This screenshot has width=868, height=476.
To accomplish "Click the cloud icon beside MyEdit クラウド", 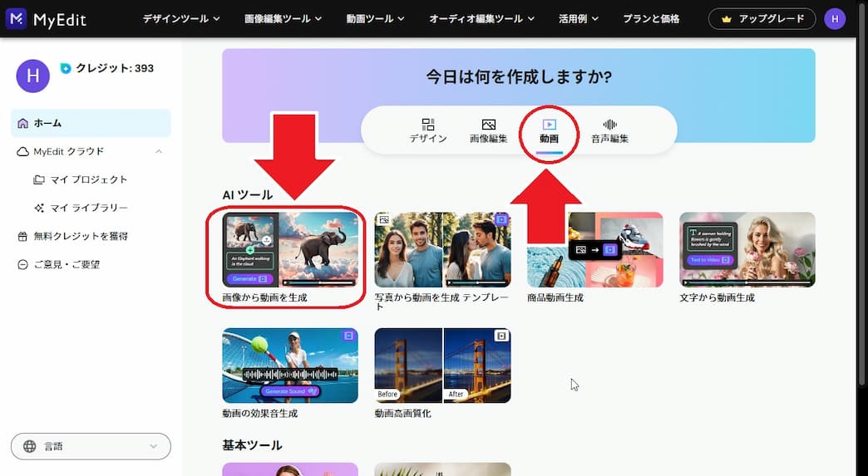I will click(x=23, y=151).
